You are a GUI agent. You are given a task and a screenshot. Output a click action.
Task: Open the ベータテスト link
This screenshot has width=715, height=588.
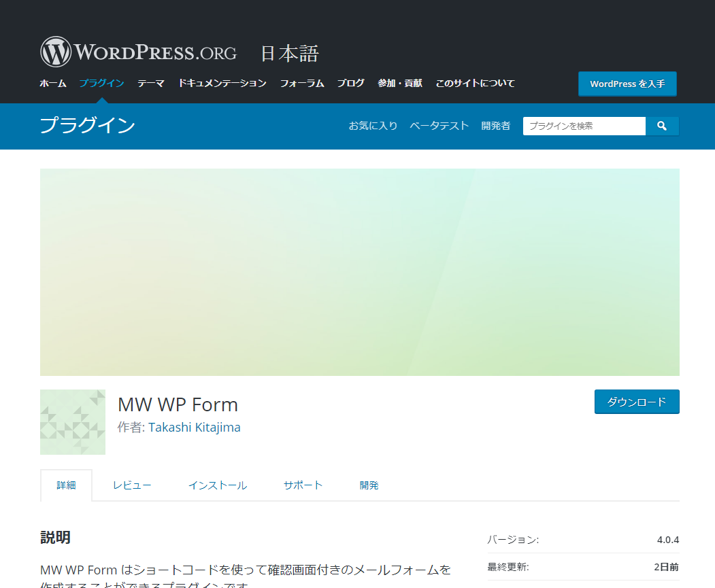pyautogui.click(x=439, y=126)
